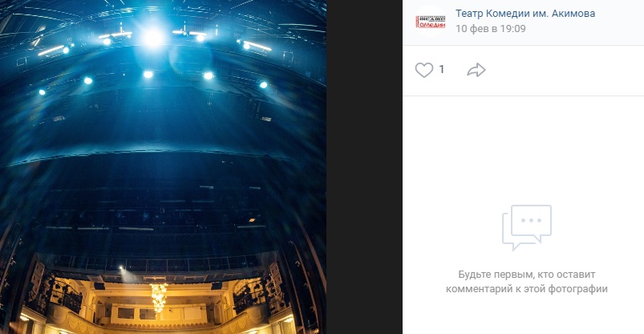View likes via the count 1

click(x=442, y=70)
